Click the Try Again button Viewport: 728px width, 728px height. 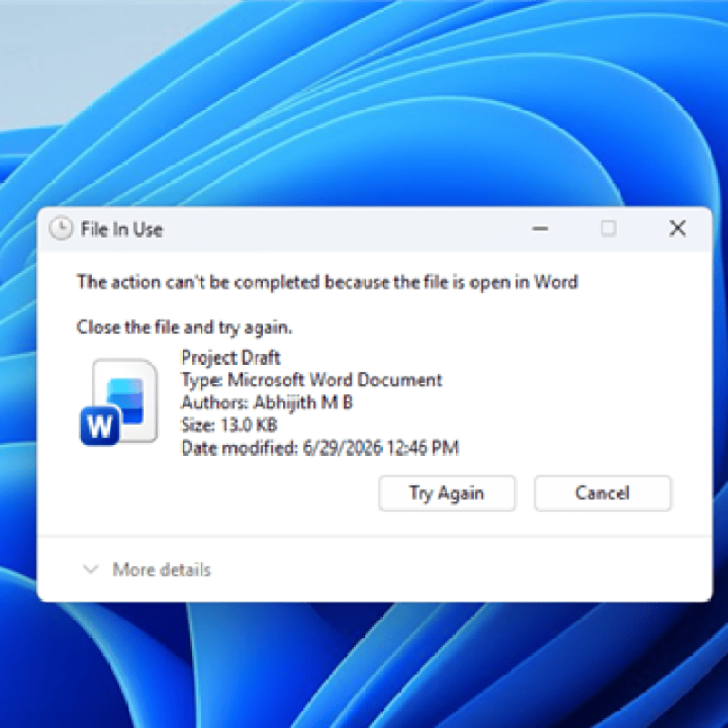pyautogui.click(x=447, y=493)
